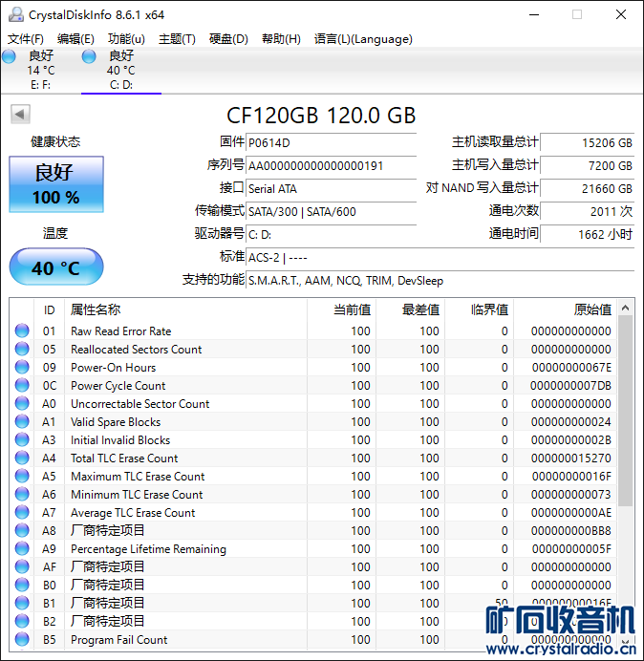The height and width of the screenshot is (661, 644).
Task: Click status orb of Raw Read Error Rate
Action: point(22,330)
